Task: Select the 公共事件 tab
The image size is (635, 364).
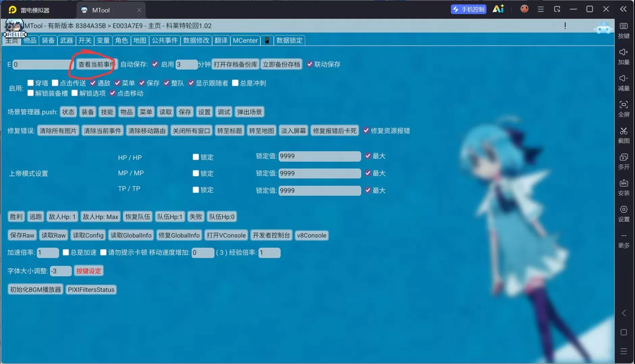Action: (x=164, y=40)
